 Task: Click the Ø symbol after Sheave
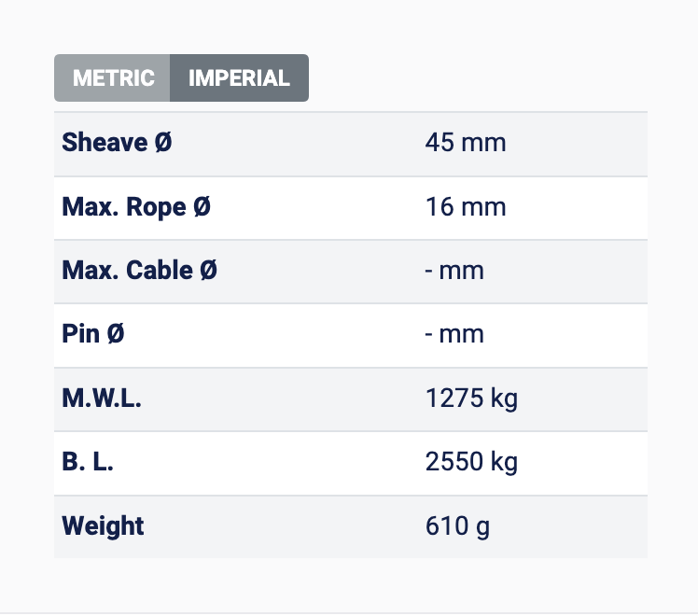pos(163,143)
